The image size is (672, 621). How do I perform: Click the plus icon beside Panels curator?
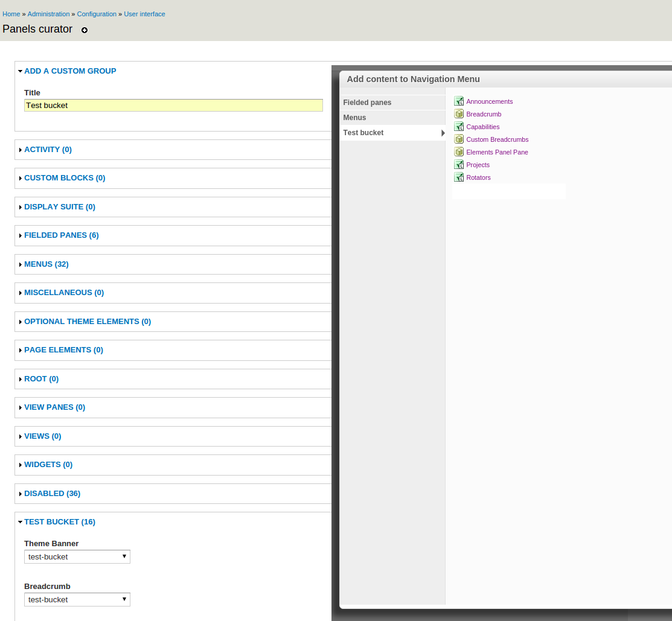click(x=85, y=30)
